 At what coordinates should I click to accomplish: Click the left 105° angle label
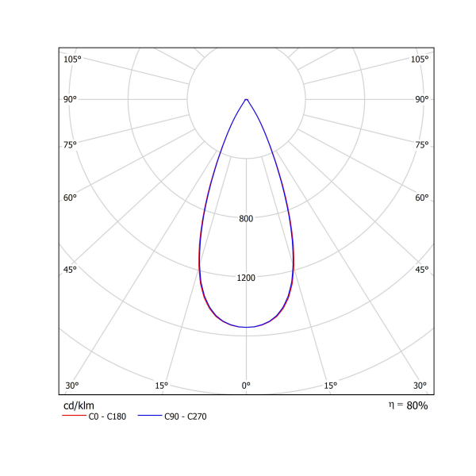pyautogui.click(x=72, y=59)
